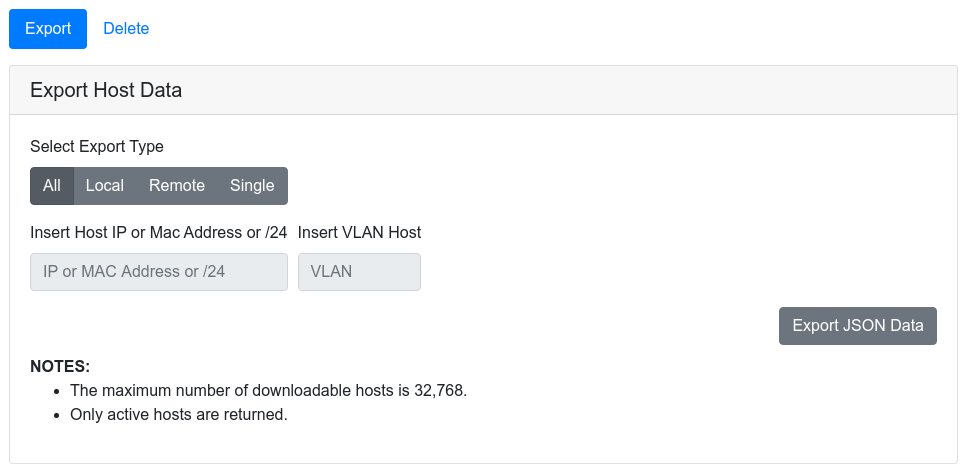This screenshot has width=967, height=471.
Task: Click the Insert Host IP label
Action: point(158,232)
